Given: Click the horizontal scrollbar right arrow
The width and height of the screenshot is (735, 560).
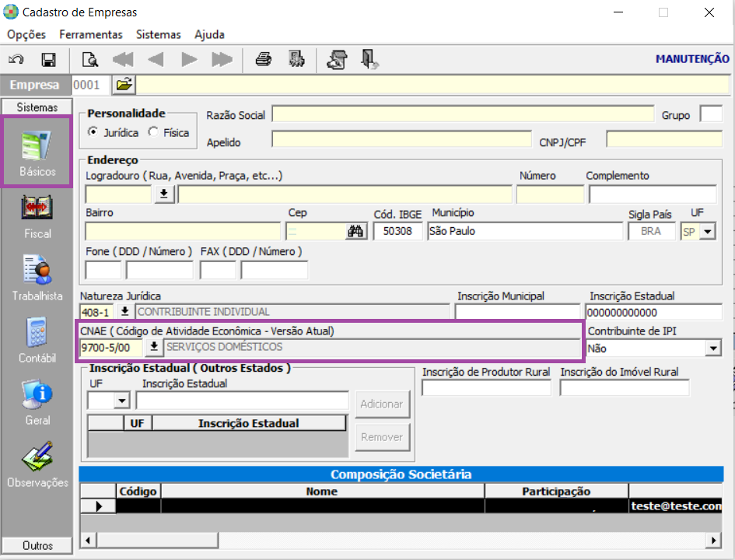Looking at the screenshot, I should [713, 541].
